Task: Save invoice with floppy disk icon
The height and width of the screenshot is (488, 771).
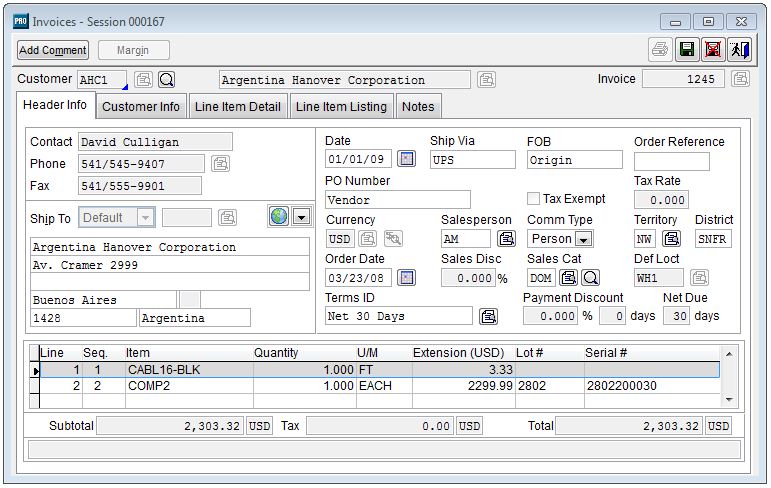Action: pos(686,50)
